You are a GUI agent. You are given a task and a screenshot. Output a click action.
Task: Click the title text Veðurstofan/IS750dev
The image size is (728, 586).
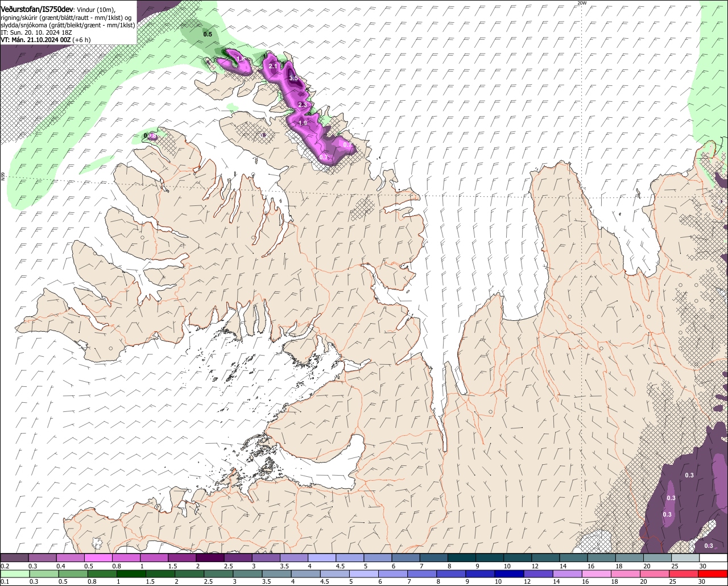coord(37,9)
